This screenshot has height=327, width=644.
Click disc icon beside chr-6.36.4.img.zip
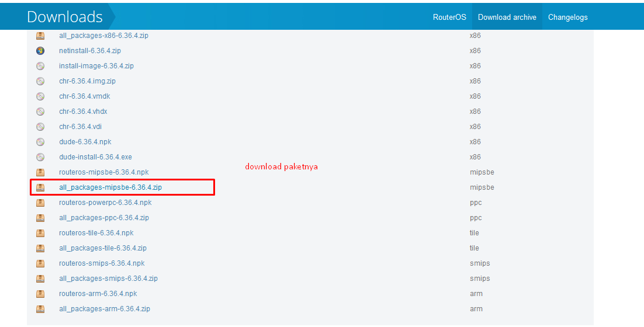tap(40, 81)
